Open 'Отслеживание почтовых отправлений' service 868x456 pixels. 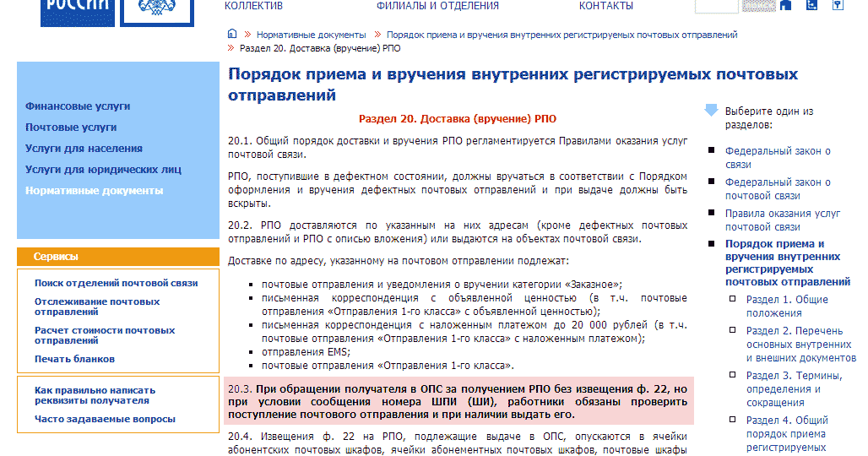pos(97,307)
